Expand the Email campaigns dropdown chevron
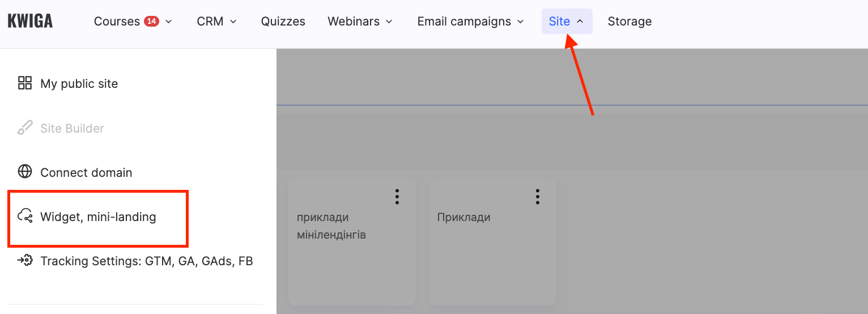The image size is (868, 314). [x=521, y=22]
